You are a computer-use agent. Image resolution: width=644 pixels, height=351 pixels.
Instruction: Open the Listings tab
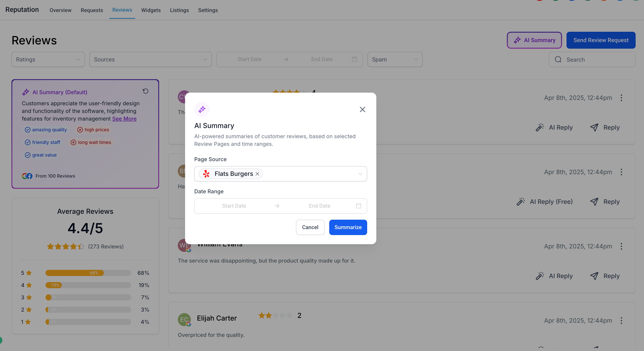click(179, 10)
